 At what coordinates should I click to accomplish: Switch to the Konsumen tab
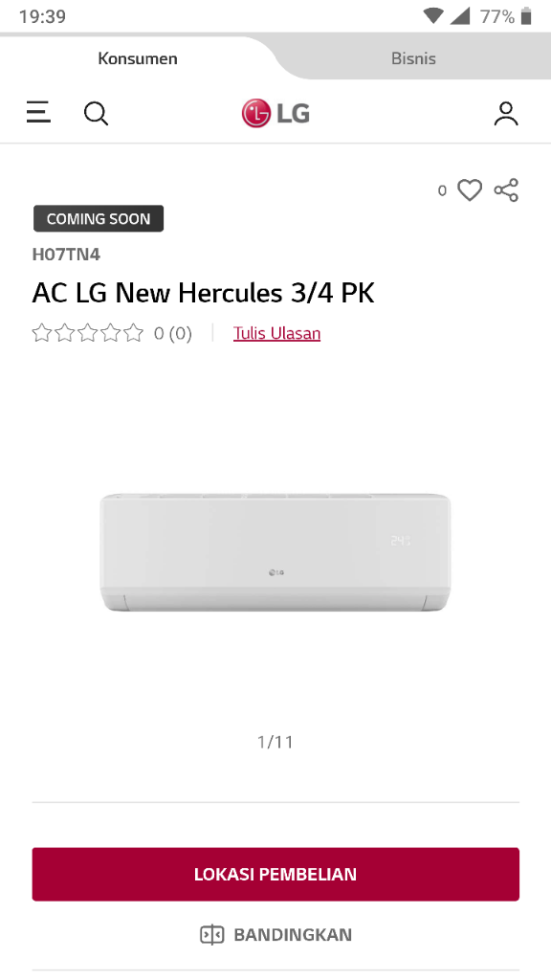138,58
